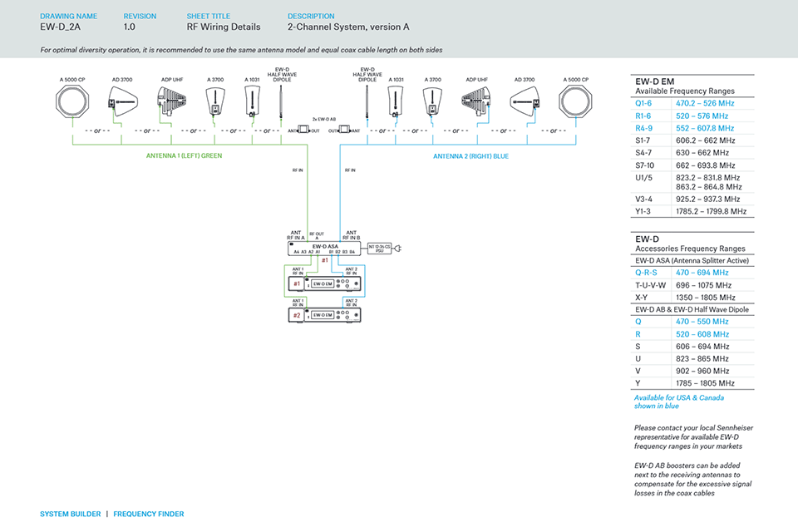The image size is (798, 532).
Task: Click the description "2-Channel System, version A"
Action: (348, 27)
